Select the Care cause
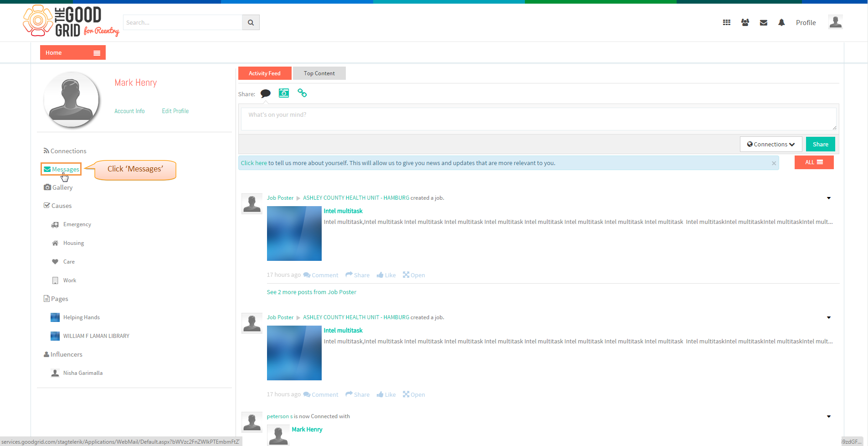The height and width of the screenshot is (446, 868). coord(63,262)
